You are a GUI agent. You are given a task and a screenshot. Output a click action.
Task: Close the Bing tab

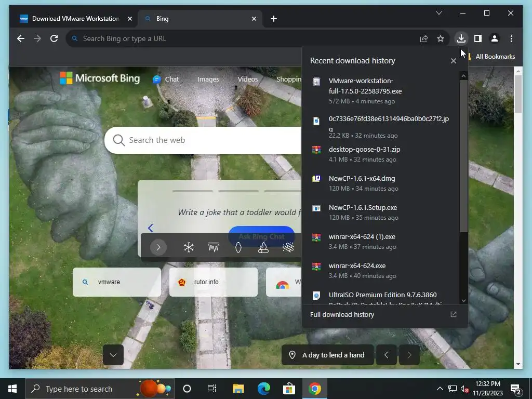254,19
